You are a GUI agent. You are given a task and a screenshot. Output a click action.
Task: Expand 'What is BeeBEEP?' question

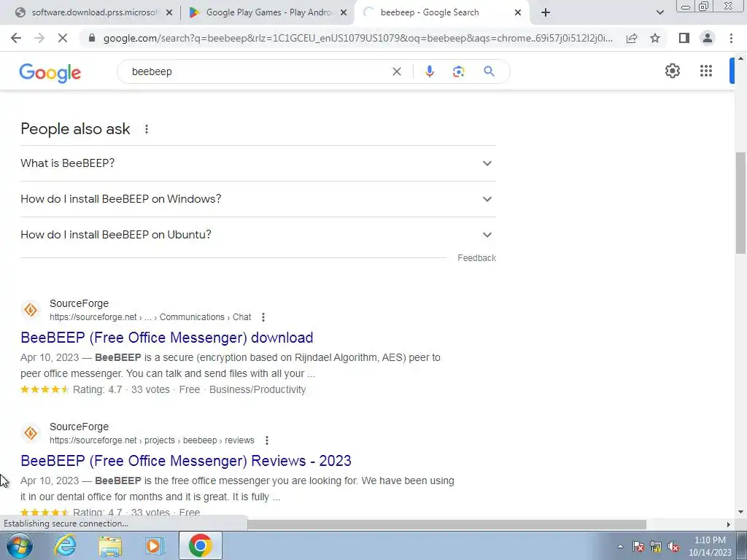click(258, 163)
